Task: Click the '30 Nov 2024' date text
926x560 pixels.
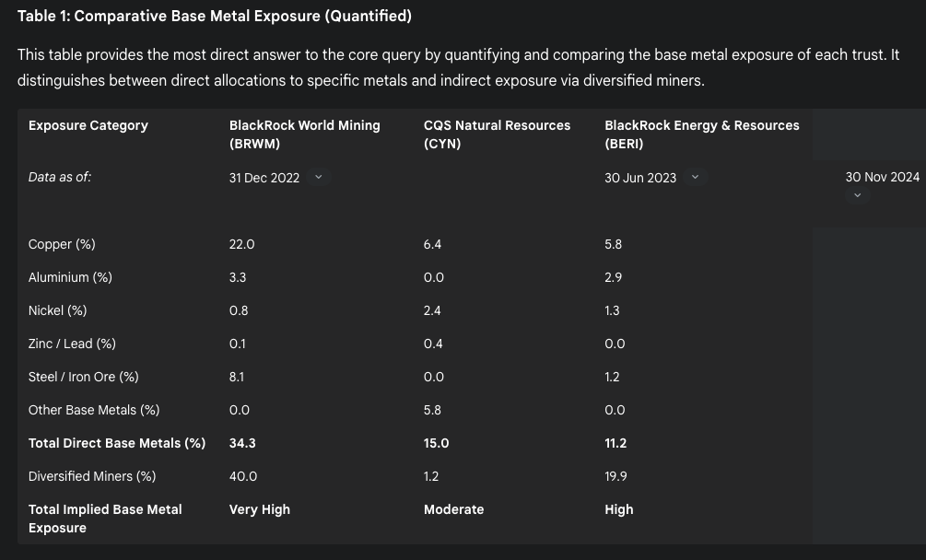Action: pyautogui.click(x=883, y=177)
